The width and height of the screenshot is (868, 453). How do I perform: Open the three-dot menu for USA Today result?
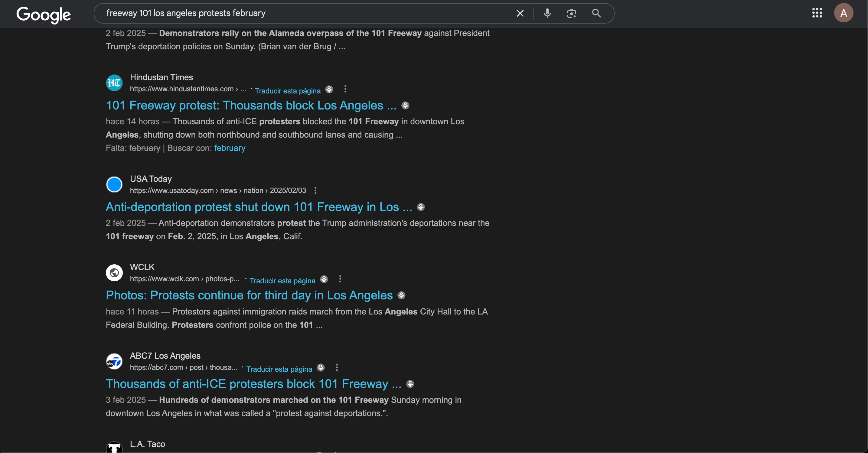tap(315, 191)
